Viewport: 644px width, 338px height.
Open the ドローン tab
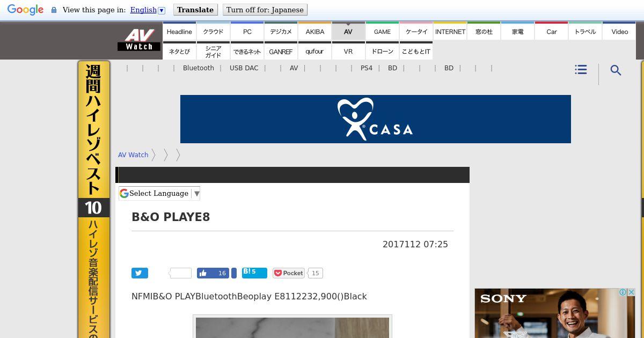[382, 51]
